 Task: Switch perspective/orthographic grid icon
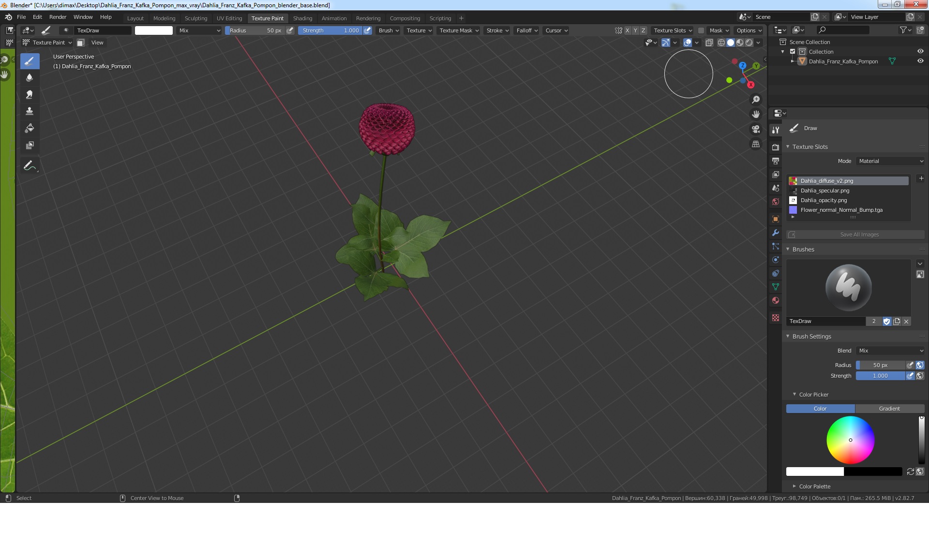(756, 144)
